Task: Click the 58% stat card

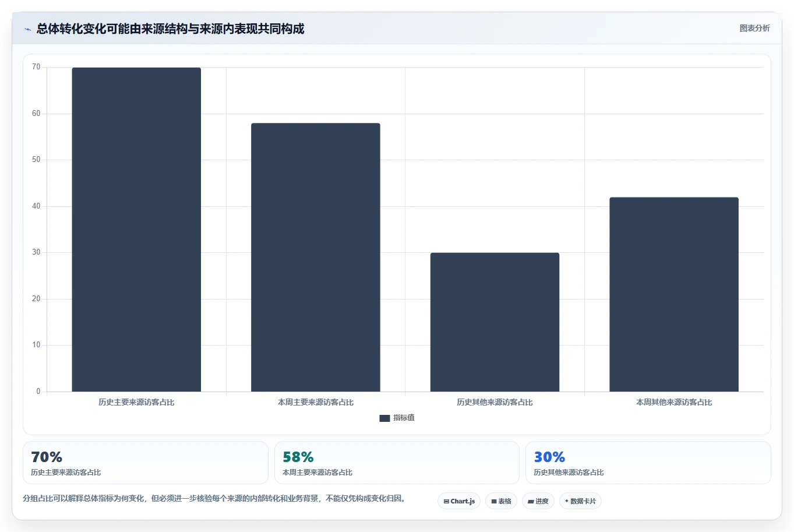Action: (397, 463)
